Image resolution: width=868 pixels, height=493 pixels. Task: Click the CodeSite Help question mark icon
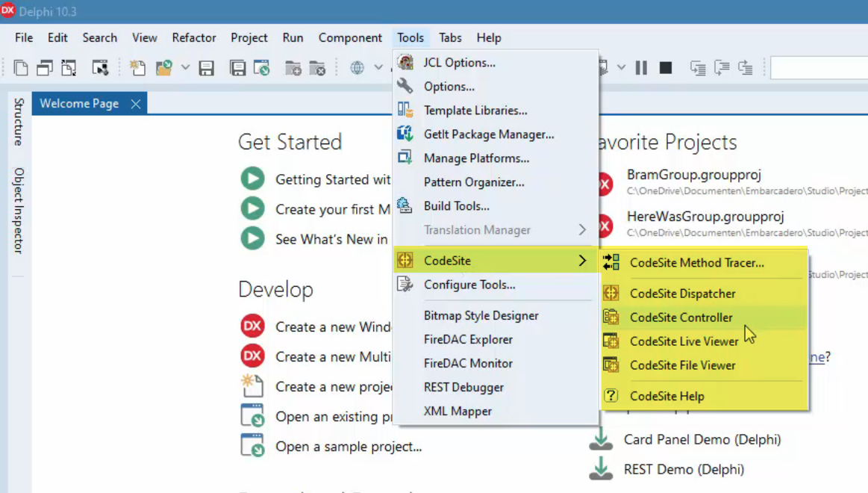(x=611, y=395)
